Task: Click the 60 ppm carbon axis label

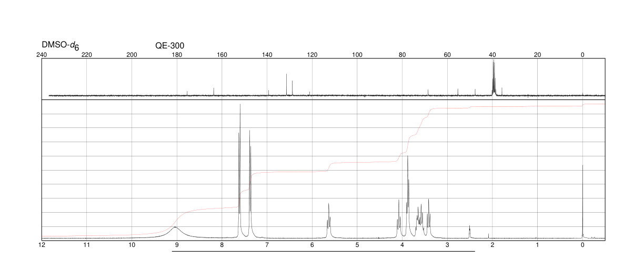Action: pyautogui.click(x=447, y=55)
